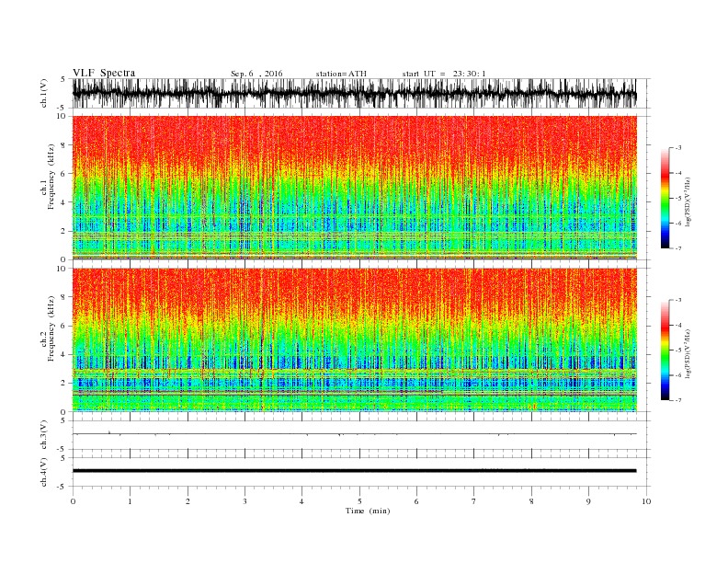Click time-axis tick label "1" at bottom
The image size is (728, 563).
(x=130, y=501)
